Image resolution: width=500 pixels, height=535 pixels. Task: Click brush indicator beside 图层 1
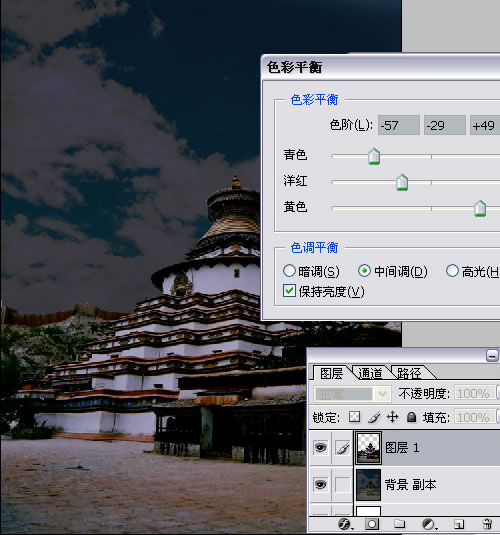click(x=343, y=447)
